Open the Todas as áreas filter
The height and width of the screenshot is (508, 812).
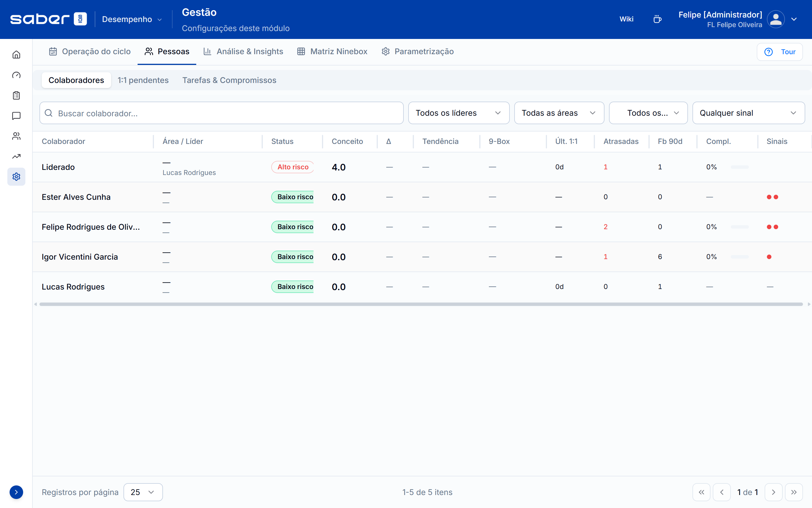[559, 113]
